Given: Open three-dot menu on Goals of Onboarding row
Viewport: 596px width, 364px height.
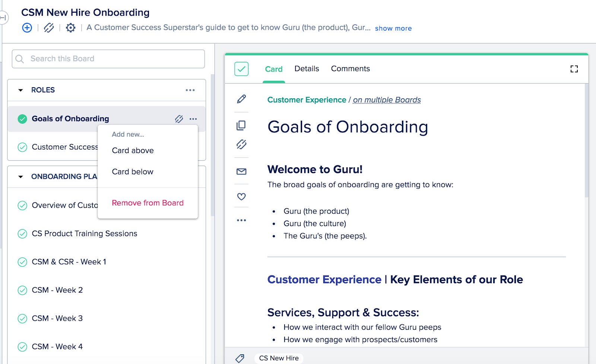Looking at the screenshot, I should pyautogui.click(x=193, y=119).
